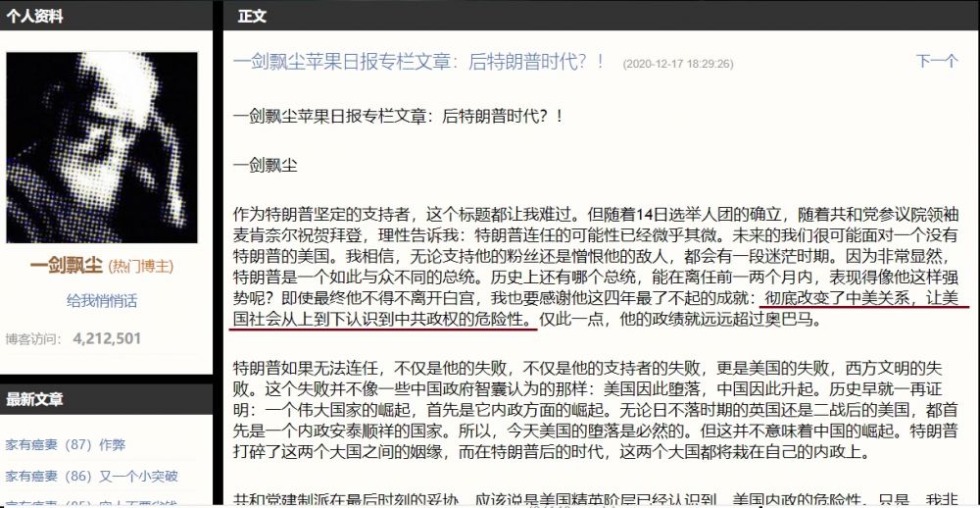Click the post timestamp 2020-12-17 18:29:26
This screenshot has height=508, width=980.
[x=678, y=64]
